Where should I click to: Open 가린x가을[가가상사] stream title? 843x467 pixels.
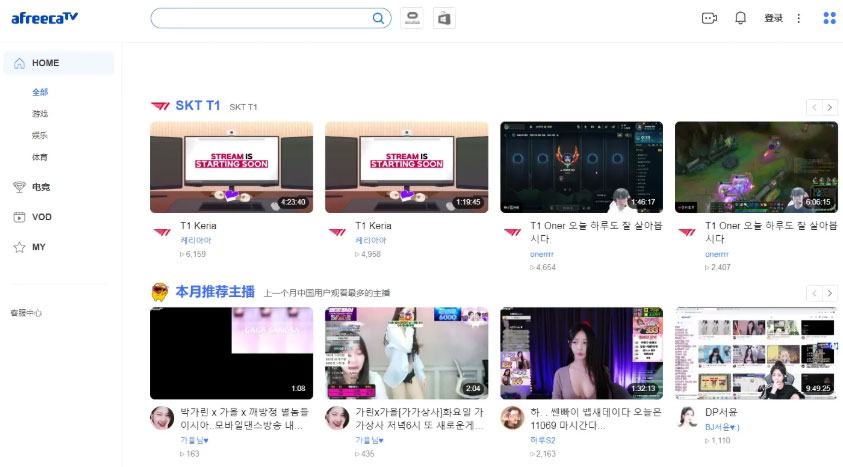click(x=419, y=419)
